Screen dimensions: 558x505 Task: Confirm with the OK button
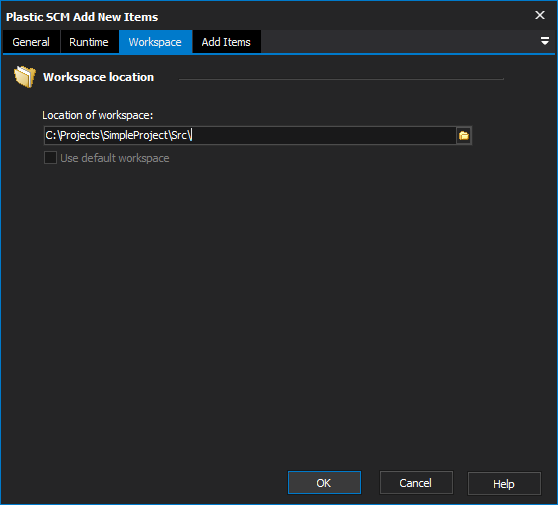tap(324, 483)
